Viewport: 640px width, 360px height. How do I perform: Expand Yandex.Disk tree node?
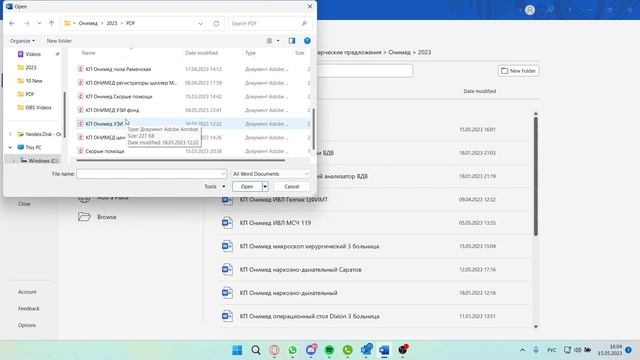tap(11, 134)
